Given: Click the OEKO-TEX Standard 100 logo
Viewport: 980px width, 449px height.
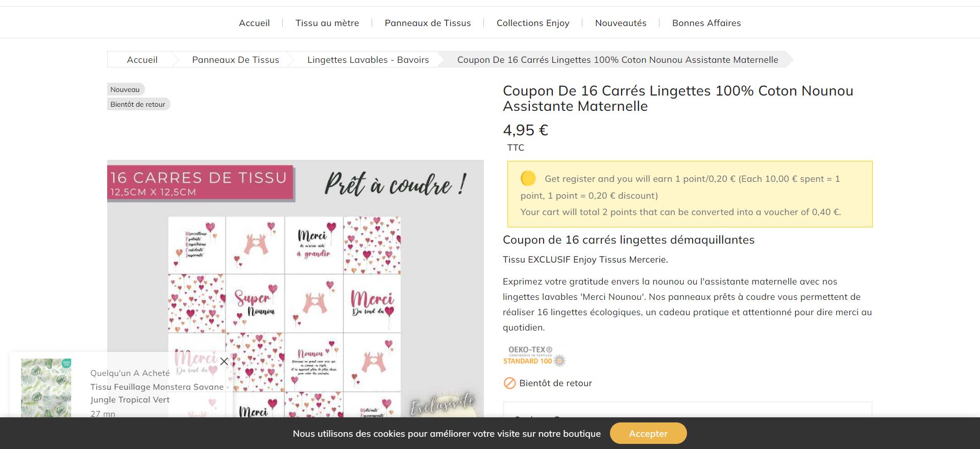Looking at the screenshot, I should 534,356.
